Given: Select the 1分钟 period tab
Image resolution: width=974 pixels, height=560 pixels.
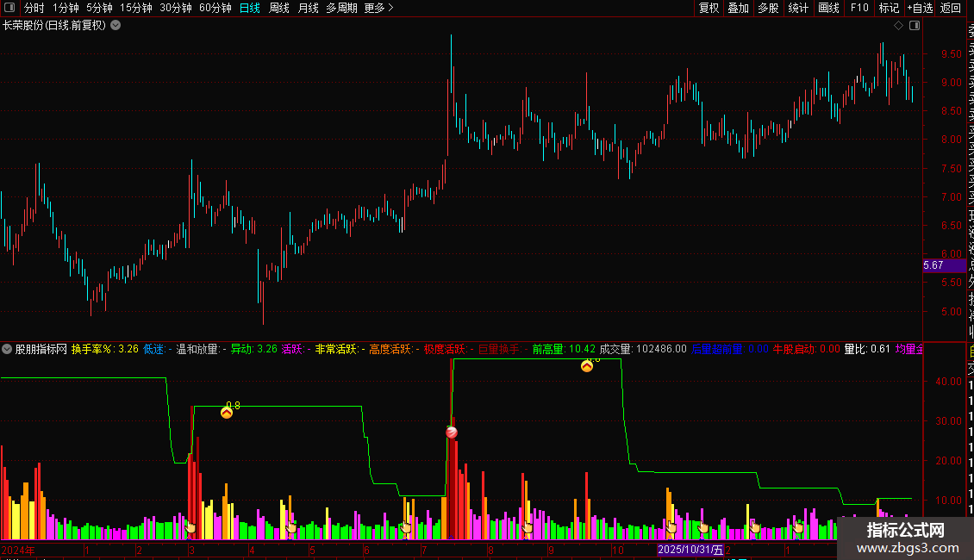Looking at the screenshot, I should (x=66, y=8).
